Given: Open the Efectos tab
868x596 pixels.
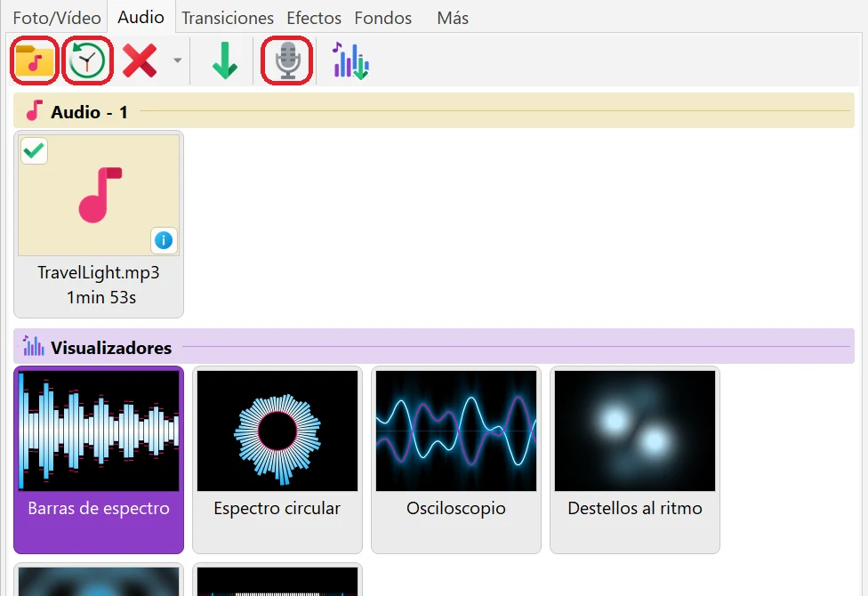Looking at the screenshot, I should click(314, 18).
